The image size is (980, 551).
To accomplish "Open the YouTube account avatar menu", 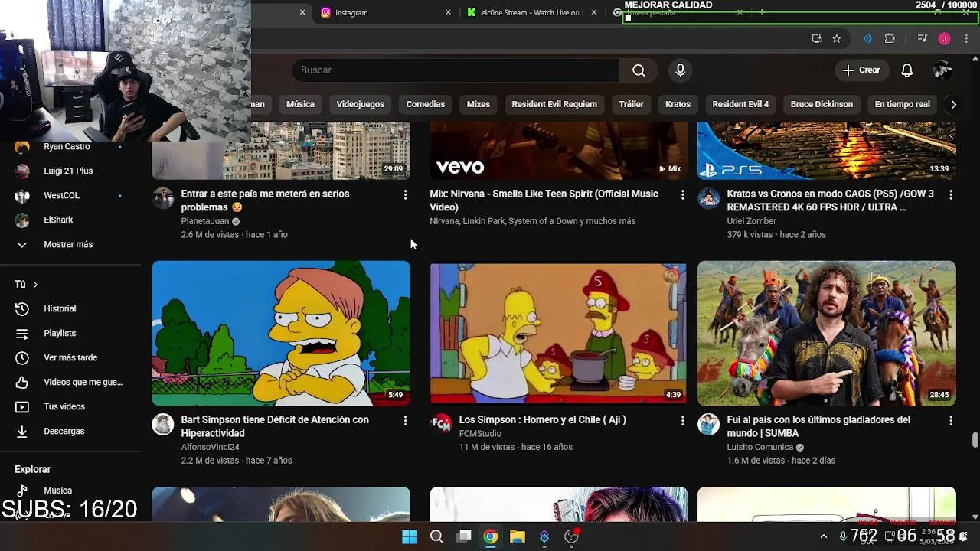I will tap(942, 70).
